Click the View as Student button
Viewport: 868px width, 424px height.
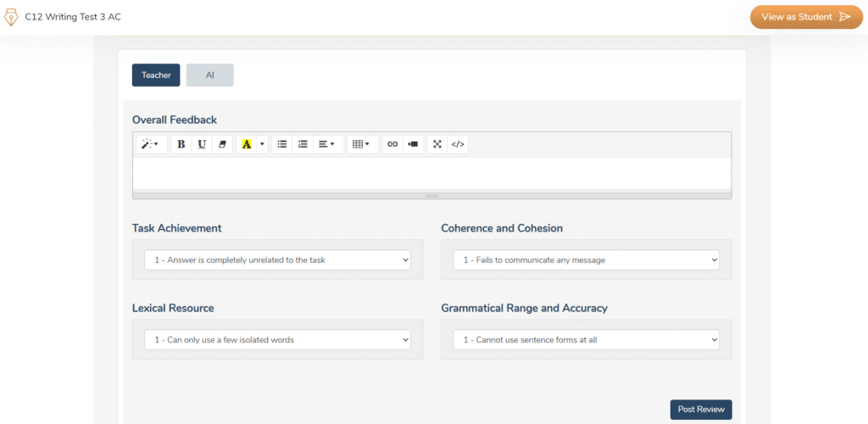tap(806, 17)
